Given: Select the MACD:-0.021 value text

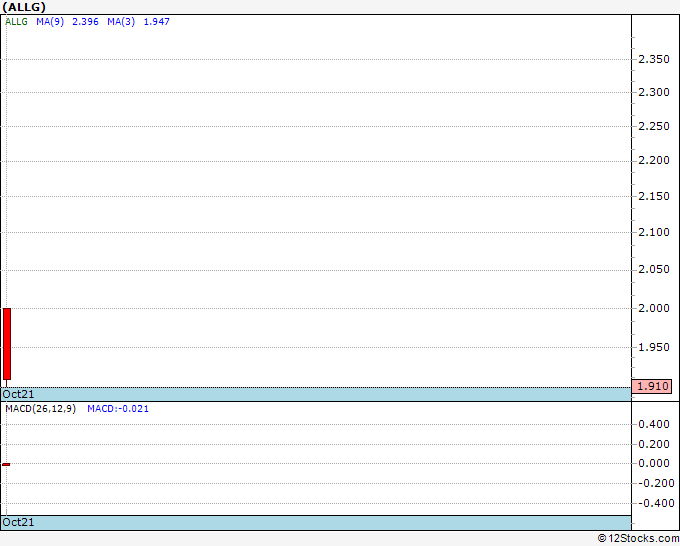Looking at the screenshot, I should click(x=118, y=409).
